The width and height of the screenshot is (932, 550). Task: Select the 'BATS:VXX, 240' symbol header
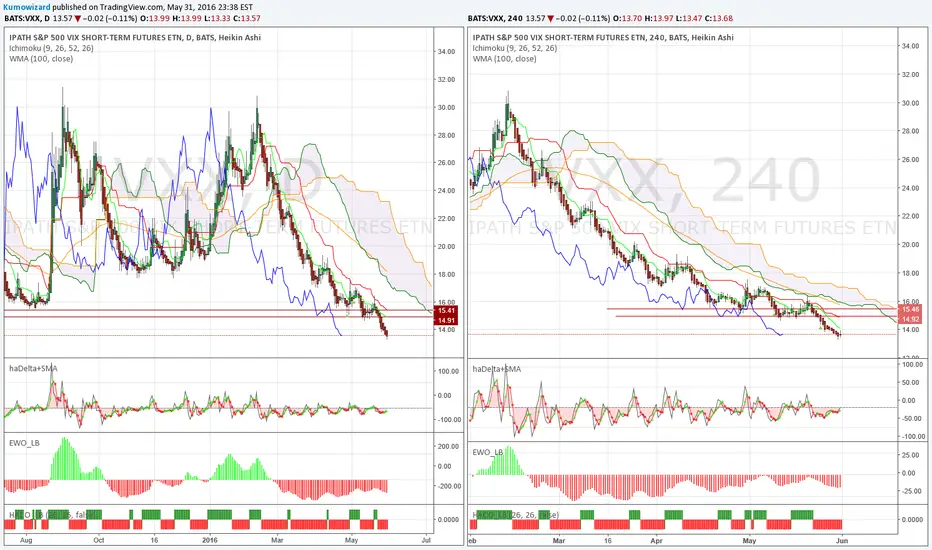click(x=495, y=18)
